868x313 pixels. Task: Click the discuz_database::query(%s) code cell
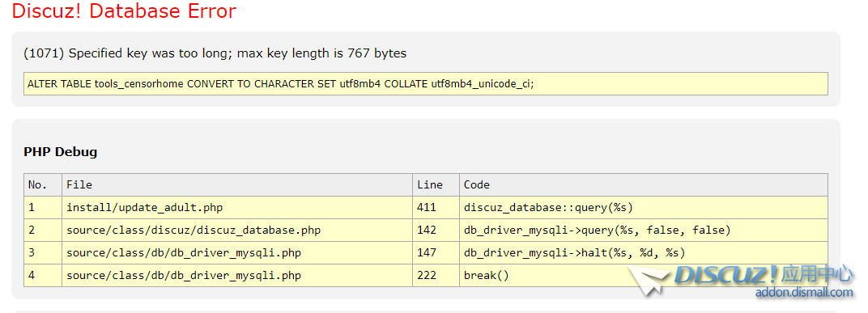pyautogui.click(x=644, y=207)
